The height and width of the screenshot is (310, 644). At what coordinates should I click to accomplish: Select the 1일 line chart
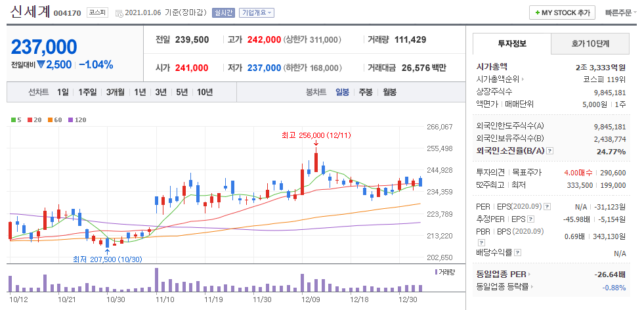[63, 92]
